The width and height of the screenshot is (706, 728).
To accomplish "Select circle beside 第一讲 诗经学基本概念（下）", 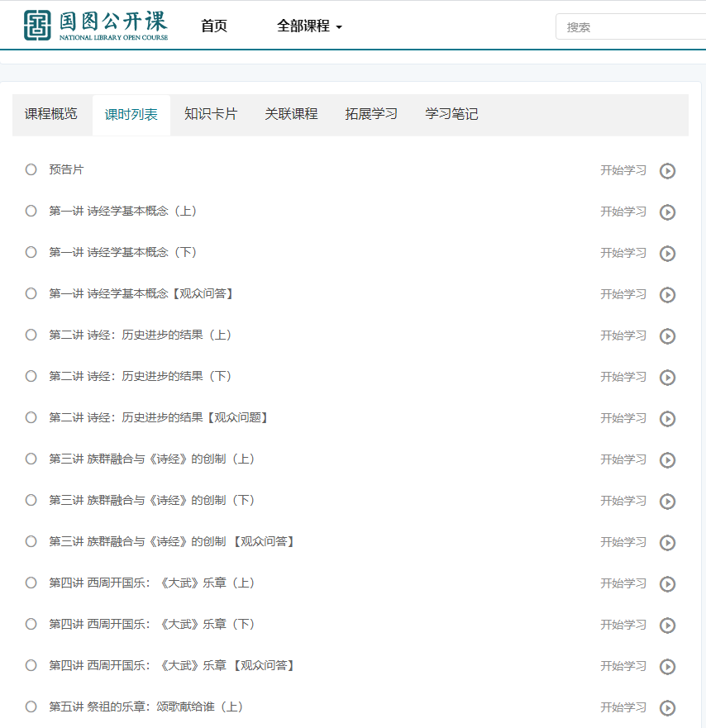I will (31, 252).
